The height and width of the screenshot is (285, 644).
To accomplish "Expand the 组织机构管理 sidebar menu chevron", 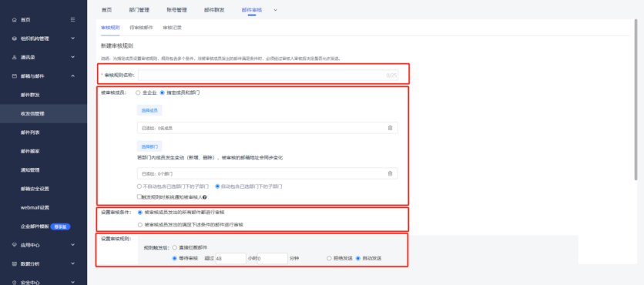I will click(x=72, y=39).
